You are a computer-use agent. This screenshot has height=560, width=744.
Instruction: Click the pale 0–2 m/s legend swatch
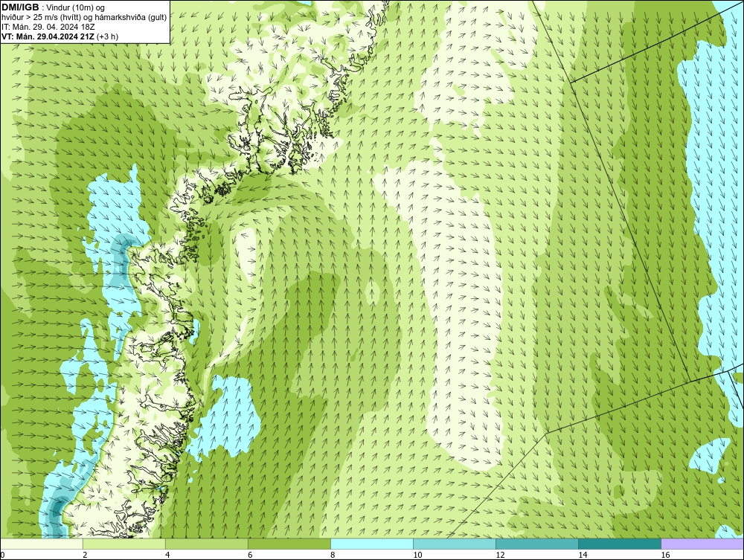[41, 544]
